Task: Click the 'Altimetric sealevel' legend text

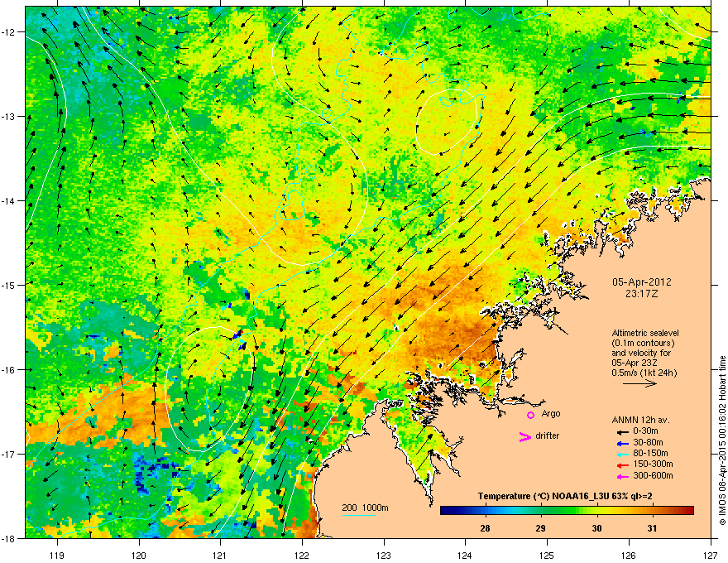Action: click(x=645, y=333)
